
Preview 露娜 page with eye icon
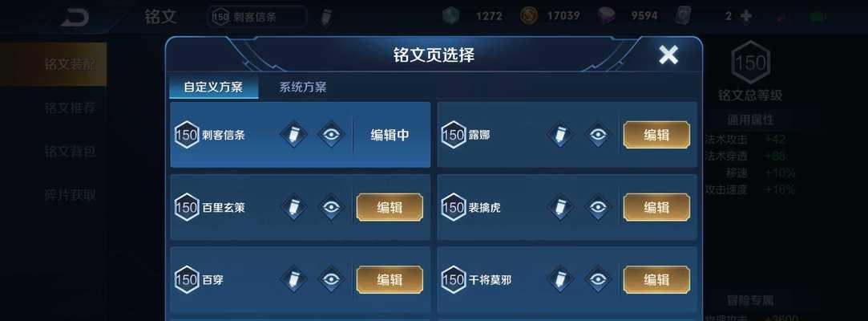598,135
